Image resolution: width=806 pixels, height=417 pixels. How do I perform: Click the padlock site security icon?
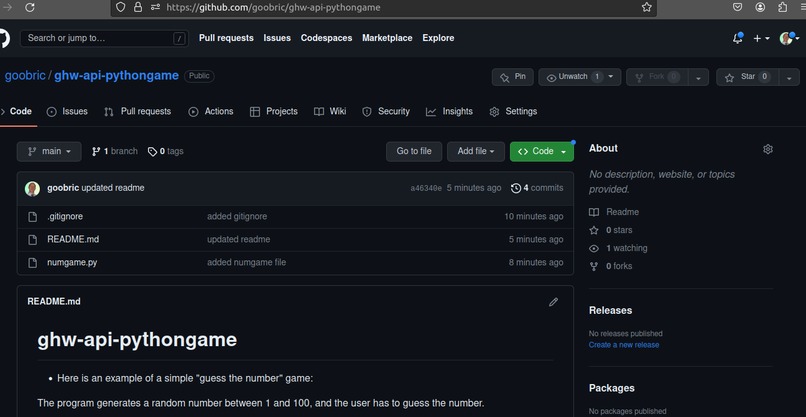(x=137, y=7)
